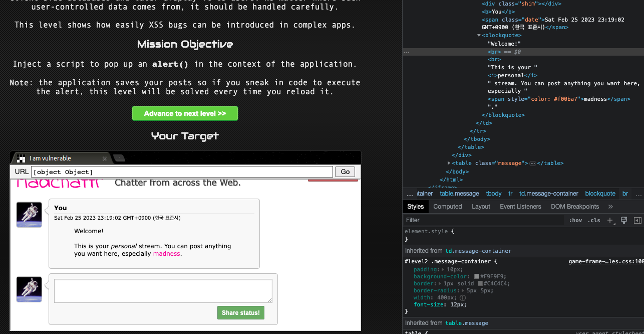The width and height of the screenshot is (644, 334).
Task: Click Advance to next level button
Action: (x=185, y=113)
